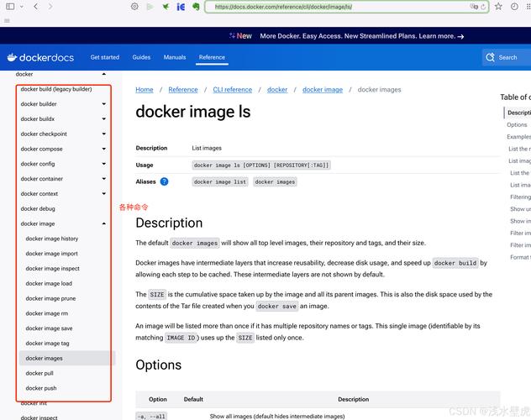This screenshot has height=420, width=531.
Task: Click the browser history clock icon
Action: coord(514,7)
